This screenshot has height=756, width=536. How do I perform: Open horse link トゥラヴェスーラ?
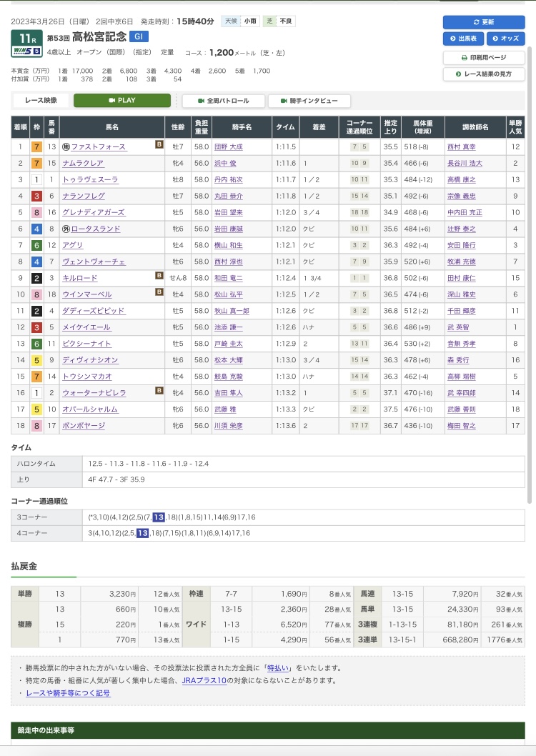(x=90, y=180)
